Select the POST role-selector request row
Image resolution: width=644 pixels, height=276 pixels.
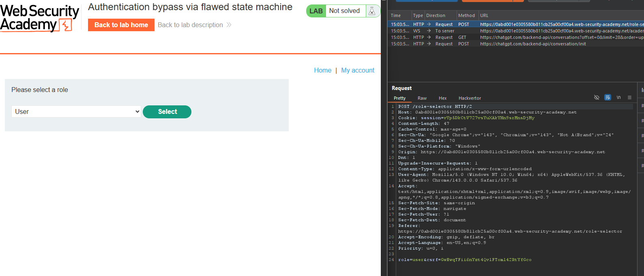(516, 24)
